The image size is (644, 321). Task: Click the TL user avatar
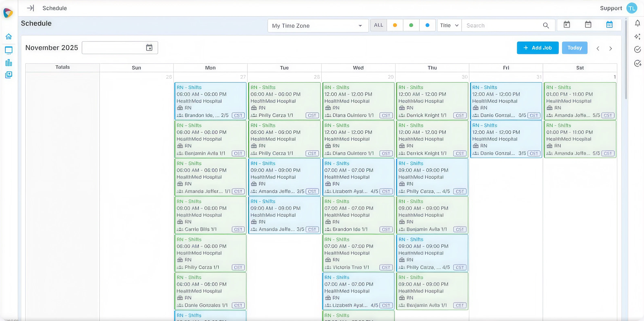tap(632, 8)
